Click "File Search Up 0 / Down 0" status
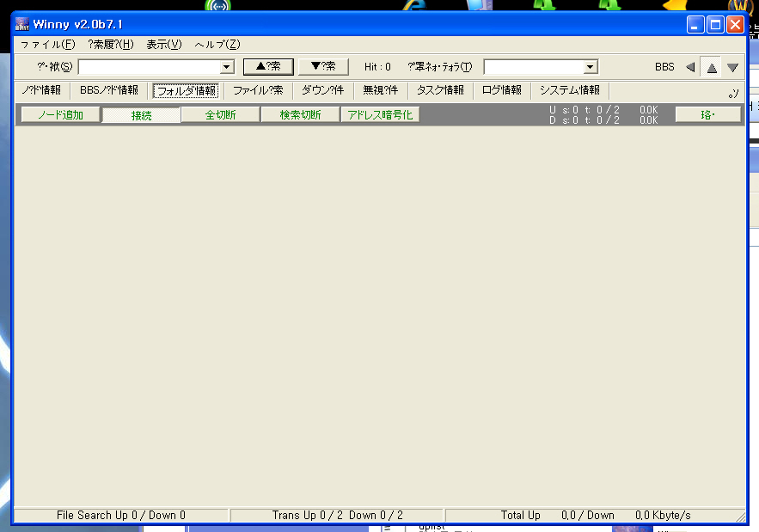This screenshot has height=532, width=759. tap(121, 515)
